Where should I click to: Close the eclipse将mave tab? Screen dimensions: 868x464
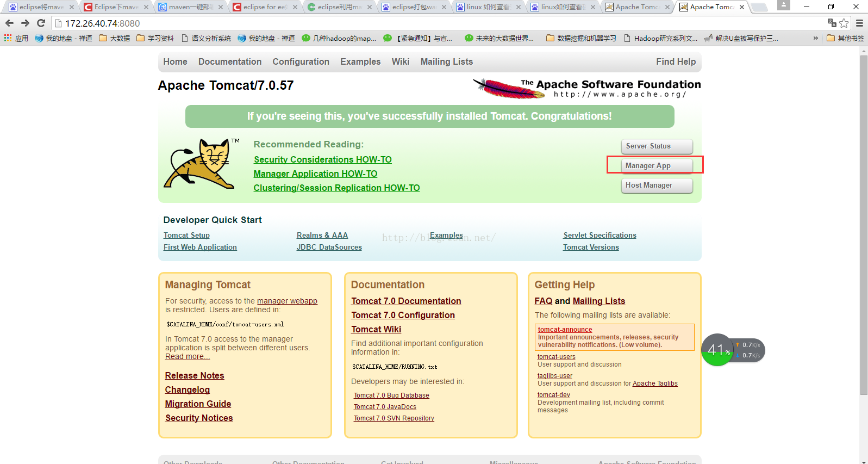pos(71,7)
